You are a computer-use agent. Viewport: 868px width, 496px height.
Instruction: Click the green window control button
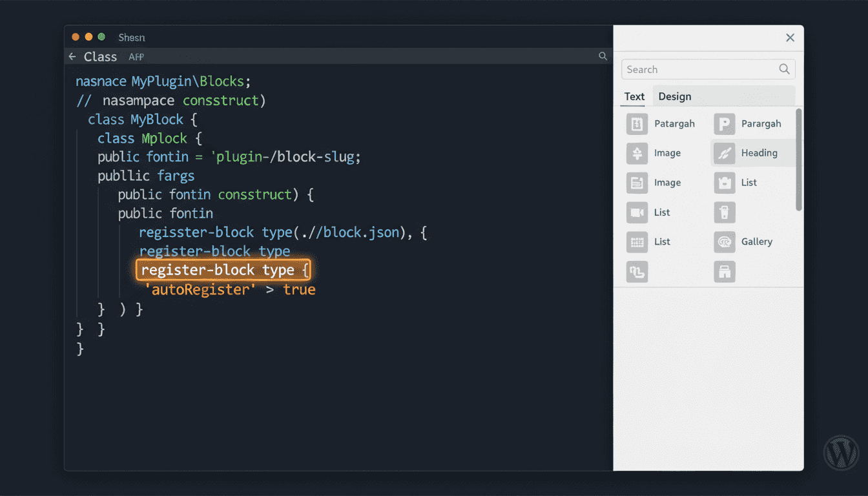(101, 37)
